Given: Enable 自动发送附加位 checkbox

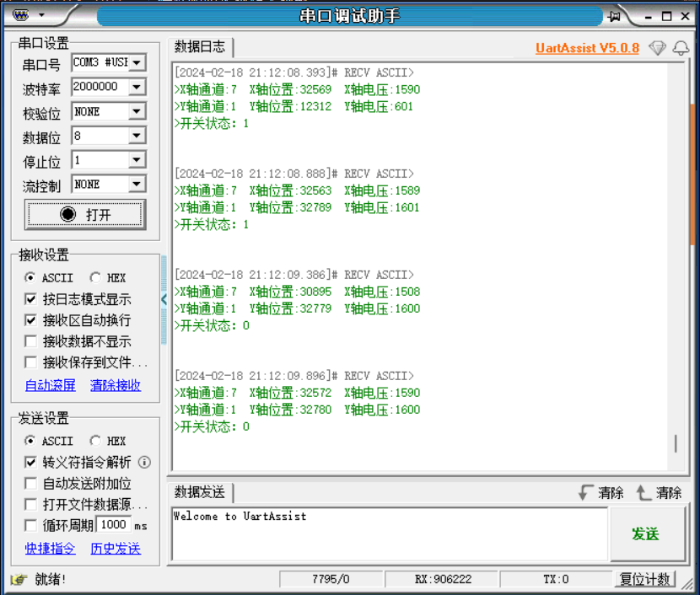Looking at the screenshot, I should [x=30, y=483].
